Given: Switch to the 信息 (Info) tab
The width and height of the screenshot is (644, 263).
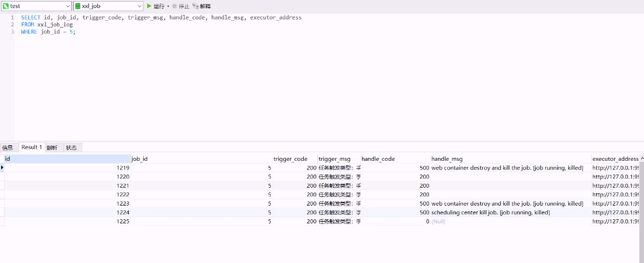Looking at the screenshot, I should (7, 148).
